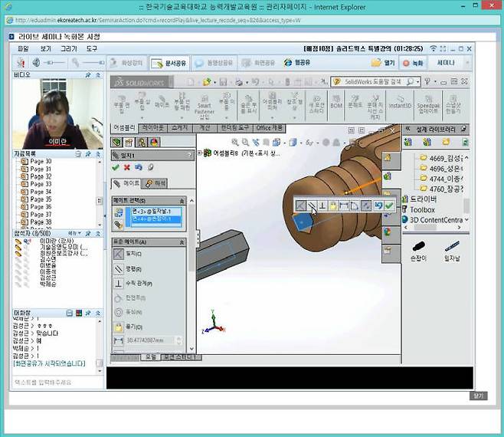Open the ConfigurationManager tab icon
Image resolution: width=504 pixels, height=437 pixels.
coord(142,142)
